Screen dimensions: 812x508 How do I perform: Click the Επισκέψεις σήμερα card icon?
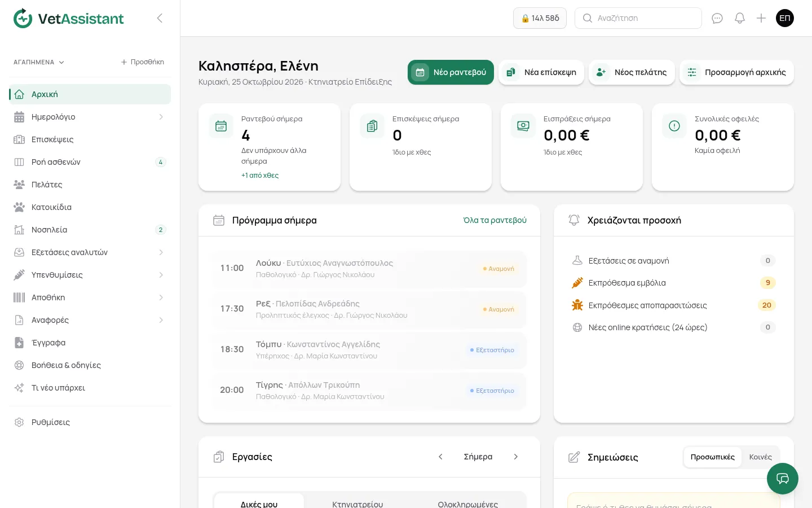(372, 126)
